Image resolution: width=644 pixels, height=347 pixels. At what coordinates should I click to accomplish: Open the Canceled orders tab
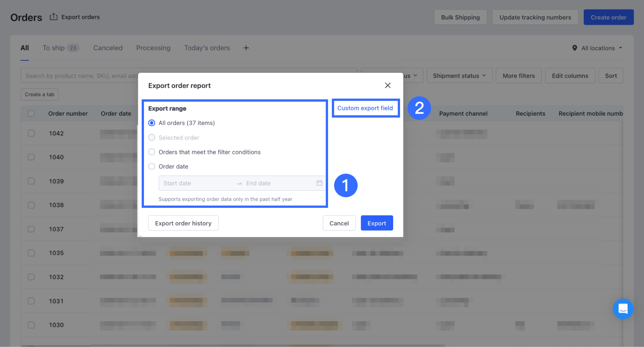108,48
